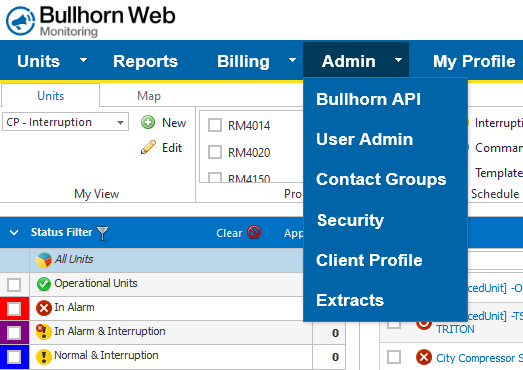Click the In Alarm label
The width and height of the screenshot is (523, 370).
[x=74, y=307]
